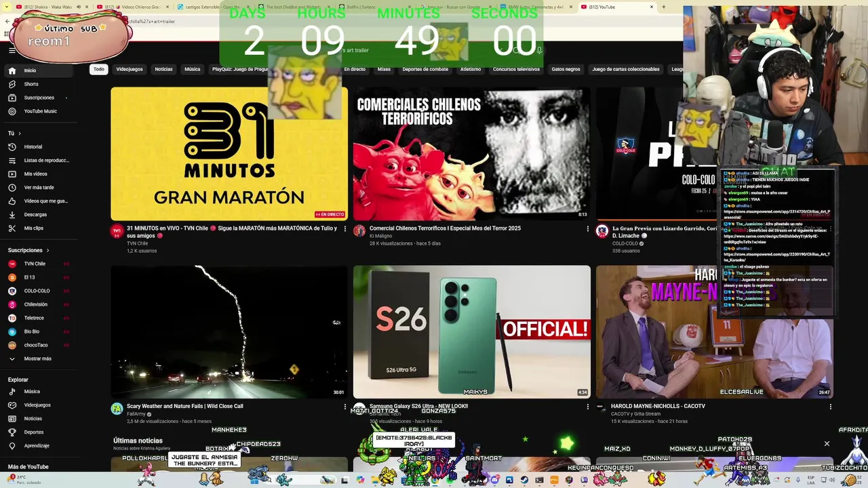The width and height of the screenshot is (868, 488).
Task: Dismiss the Últimas noticias section
Action: pos(827,444)
